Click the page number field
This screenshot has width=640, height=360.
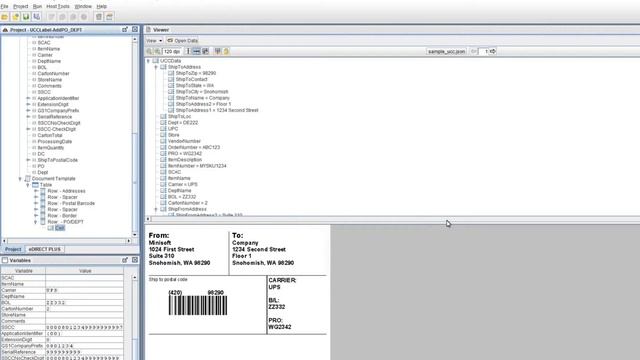pos(484,51)
